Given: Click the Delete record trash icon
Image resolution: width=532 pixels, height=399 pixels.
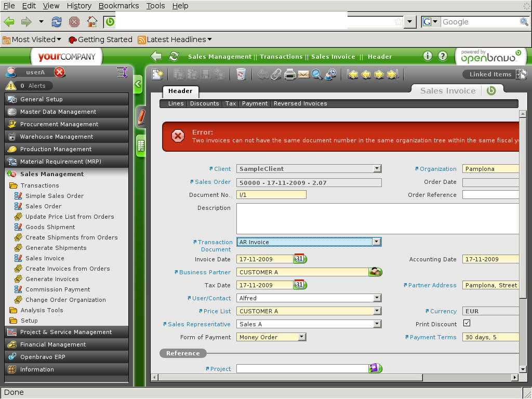Looking at the screenshot, I should coord(241,74).
